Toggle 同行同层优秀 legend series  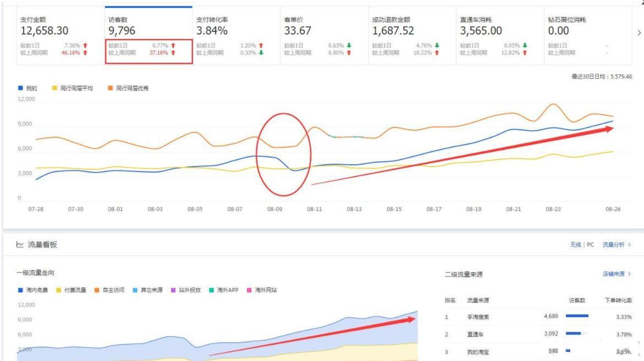[128, 88]
